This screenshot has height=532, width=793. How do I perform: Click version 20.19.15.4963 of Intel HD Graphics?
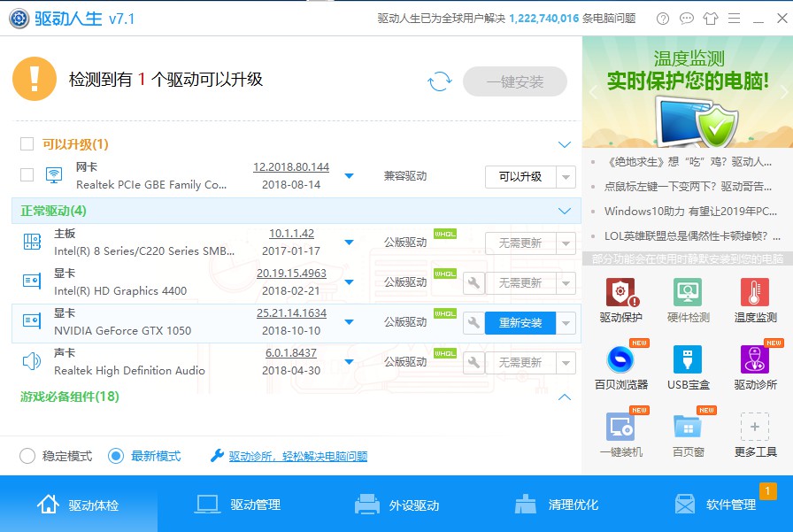coord(291,273)
